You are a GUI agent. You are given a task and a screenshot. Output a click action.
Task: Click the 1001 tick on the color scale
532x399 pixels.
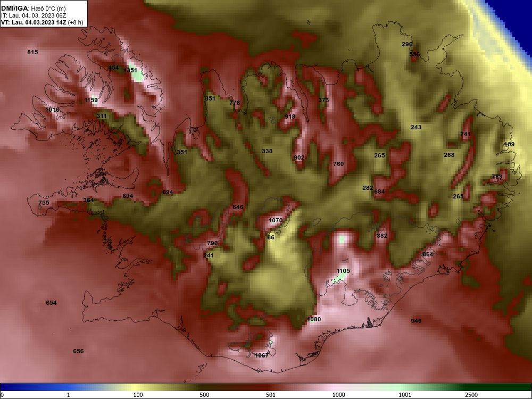(405, 395)
